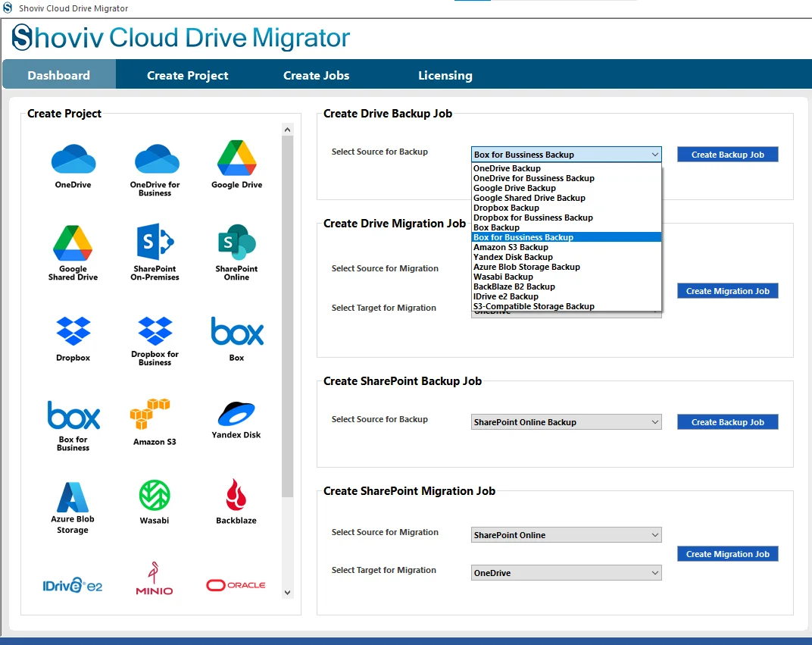The width and height of the screenshot is (812, 645).
Task: Choose Dropbox Backup from the dropdown list
Action: [x=567, y=208]
